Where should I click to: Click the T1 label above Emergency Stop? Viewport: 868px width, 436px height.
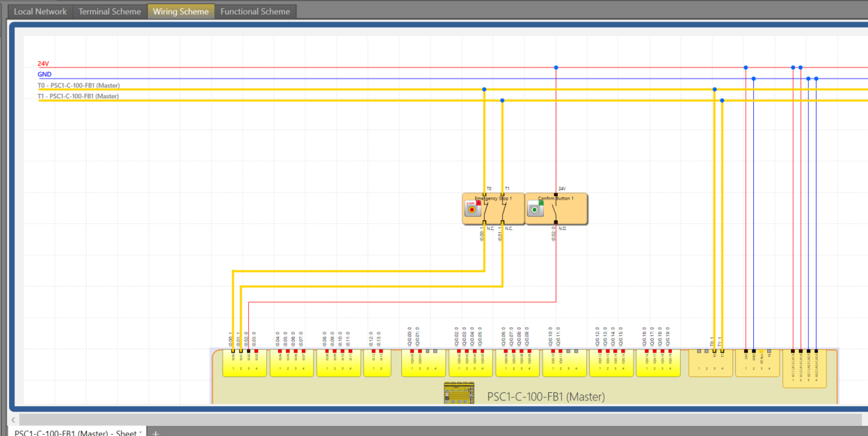pyautogui.click(x=507, y=188)
